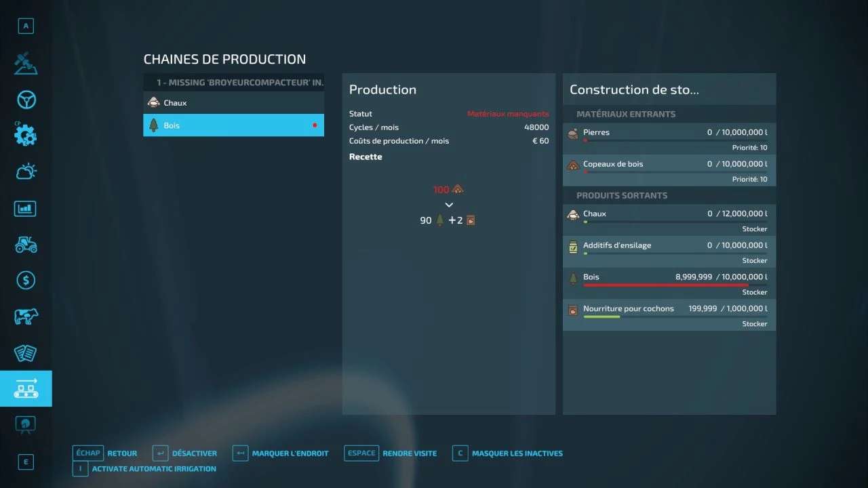Open the tutorial board sidebar icon
This screenshot has width=868, height=488.
(x=26, y=424)
